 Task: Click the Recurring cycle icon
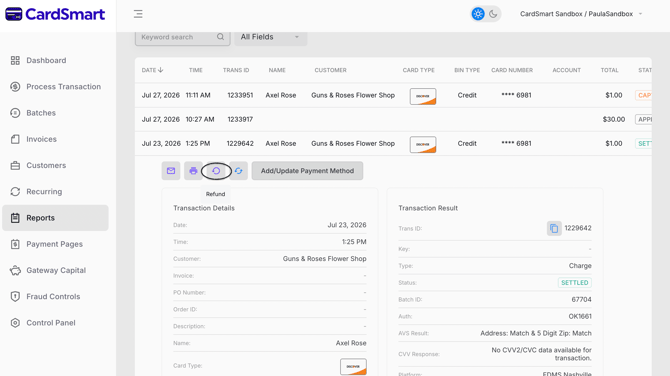pos(15,191)
